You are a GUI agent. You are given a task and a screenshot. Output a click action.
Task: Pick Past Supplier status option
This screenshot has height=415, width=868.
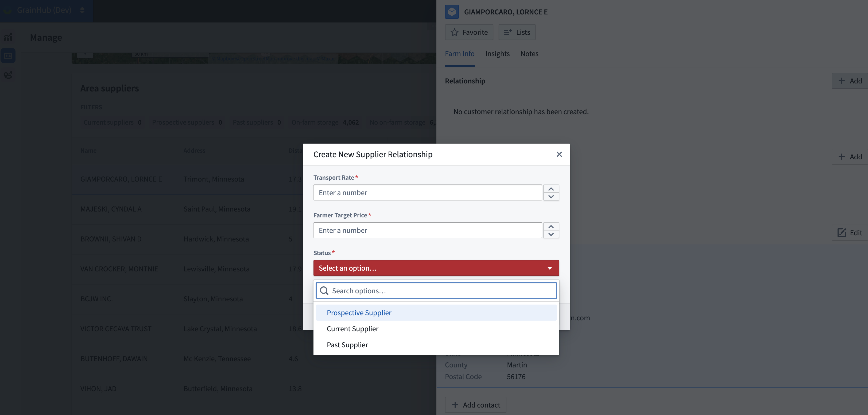(347, 345)
